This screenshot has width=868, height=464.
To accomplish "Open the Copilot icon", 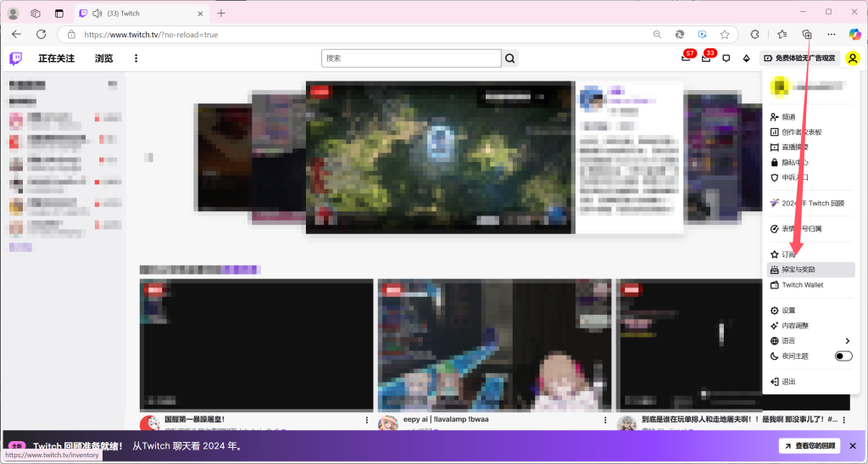I will [x=854, y=34].
